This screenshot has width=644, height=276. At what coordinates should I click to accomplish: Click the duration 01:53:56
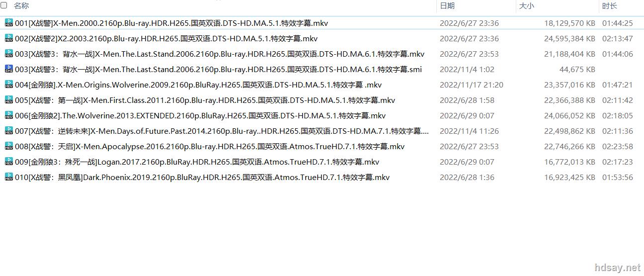point(618,178)
